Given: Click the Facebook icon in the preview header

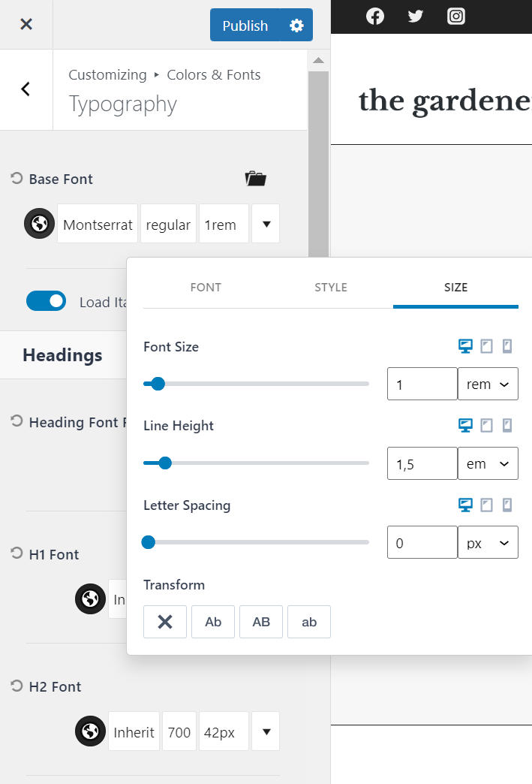Looking at the screenshot, I should coord(375,16).
